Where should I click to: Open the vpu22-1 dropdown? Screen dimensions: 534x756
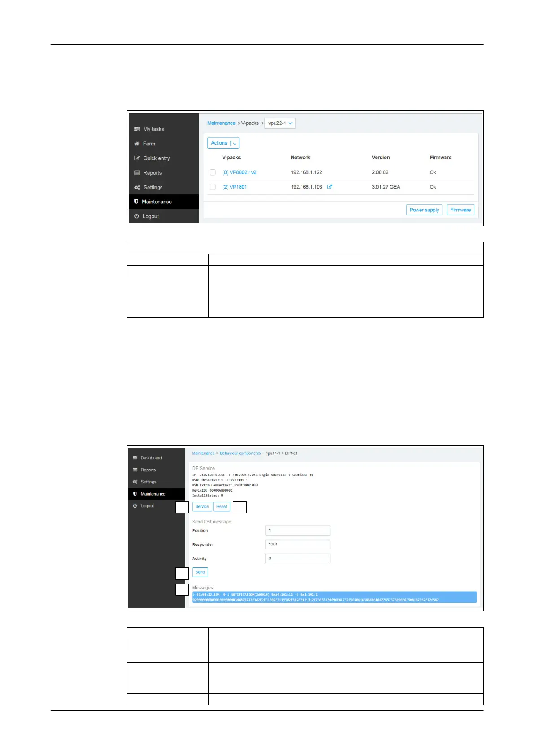coord(280,123)
